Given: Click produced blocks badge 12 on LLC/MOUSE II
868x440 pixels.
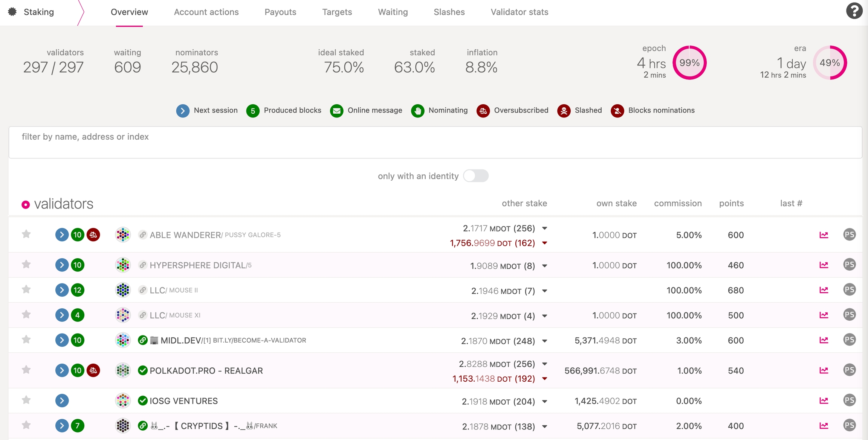Looking at the screenshot, I should click(77, 290).
